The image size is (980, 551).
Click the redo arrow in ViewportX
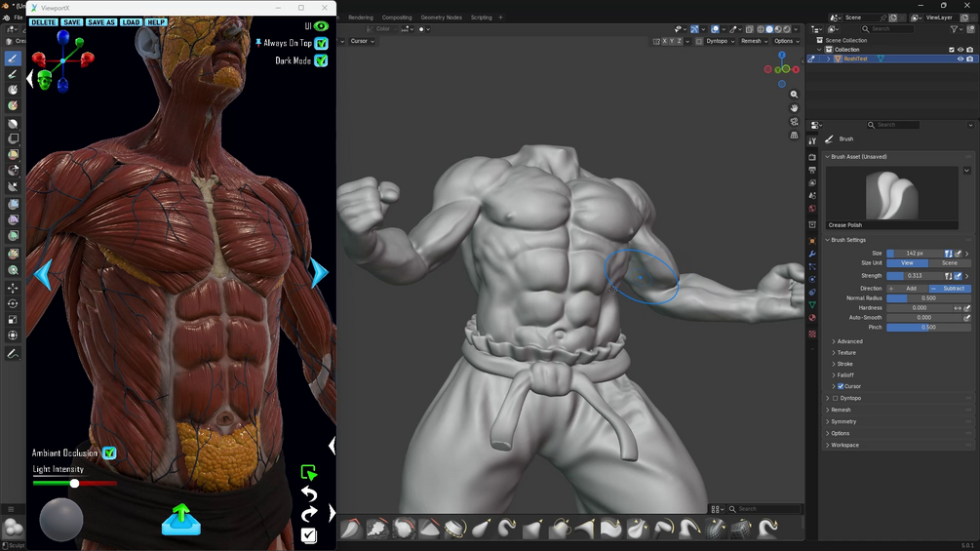pos(309,514)
